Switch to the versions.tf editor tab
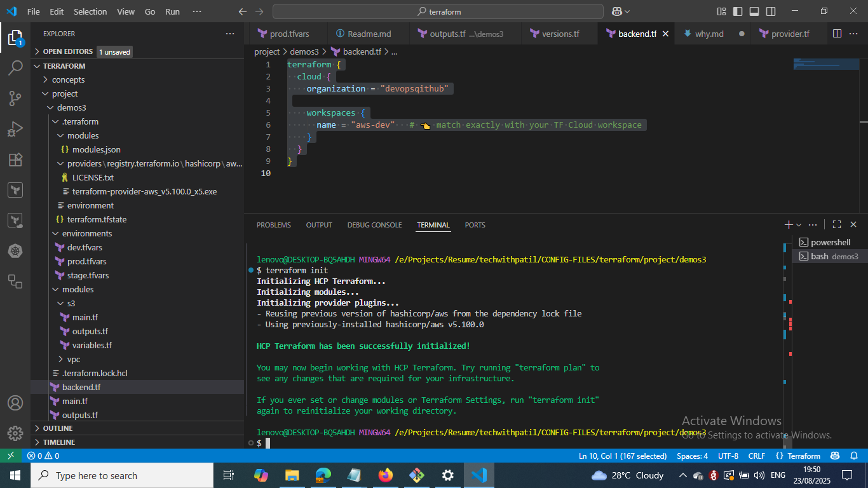The width and height of the screenshot is (868, 488). tap(560, 34)
